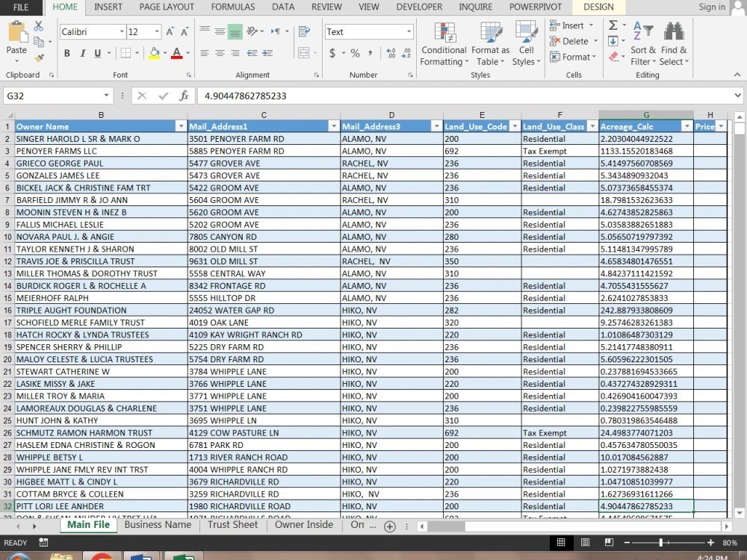
Task: Open Cell Styles gallery
Action: point(527,44)
